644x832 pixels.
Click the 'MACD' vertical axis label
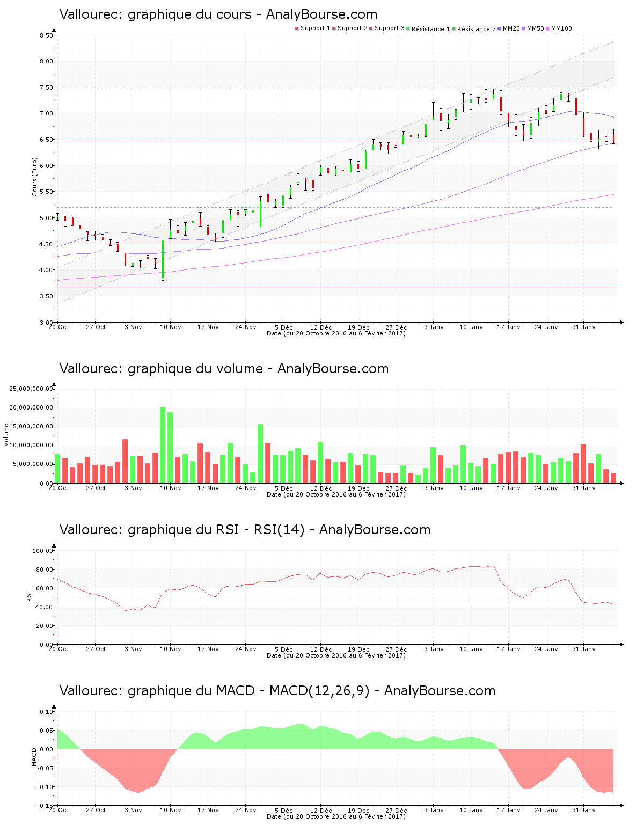tap(34, 757)
